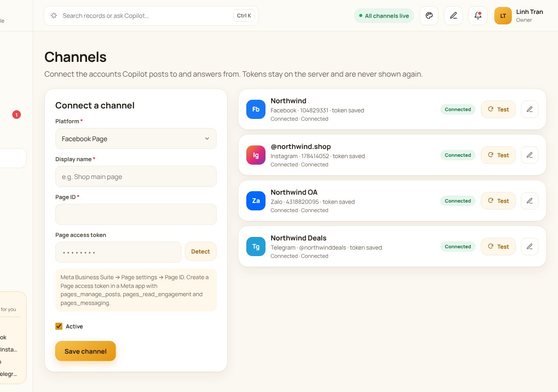Focus the Page ID field

point(136,214)
